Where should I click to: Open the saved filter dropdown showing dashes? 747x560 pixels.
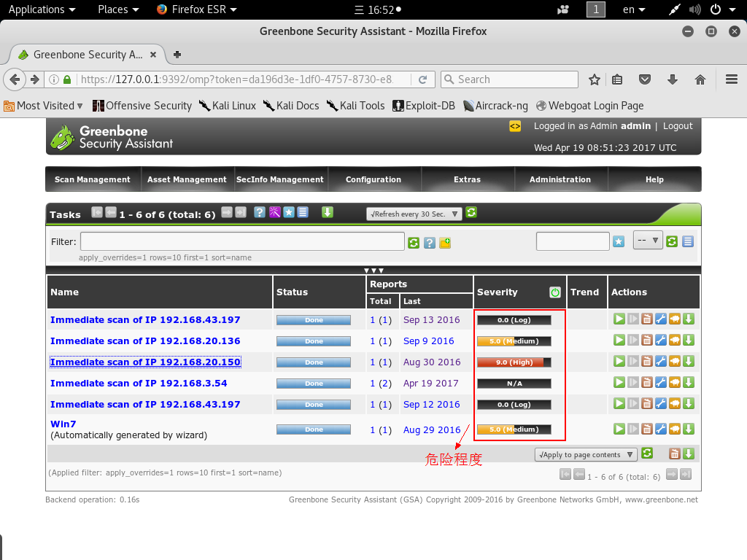click(648, 241)
